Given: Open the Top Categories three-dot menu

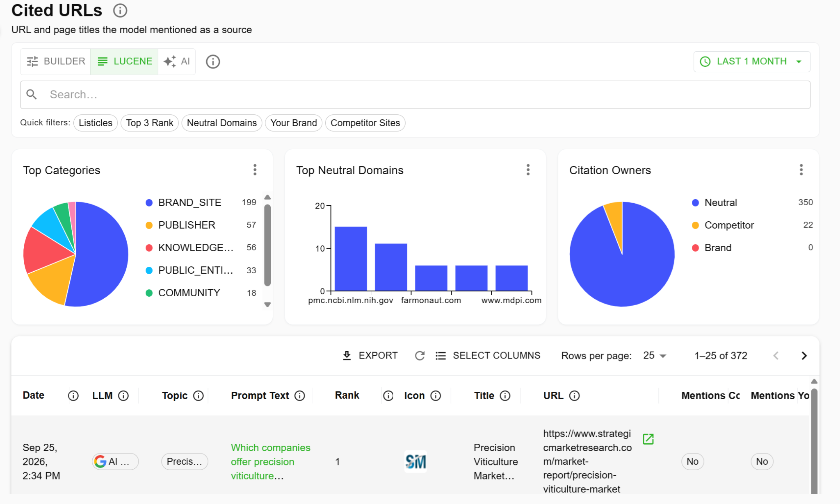Looking at the screenshot, I should coord(255,170).
